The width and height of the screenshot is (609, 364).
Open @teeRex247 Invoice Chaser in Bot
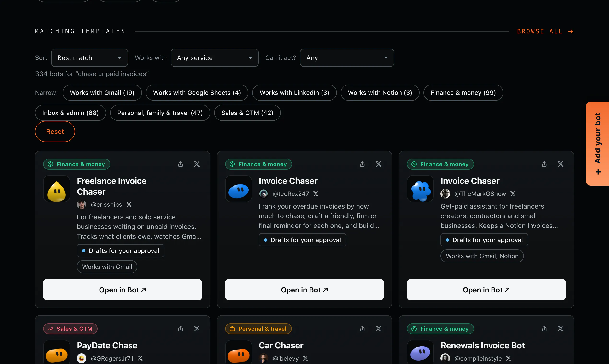pos(304,290)
